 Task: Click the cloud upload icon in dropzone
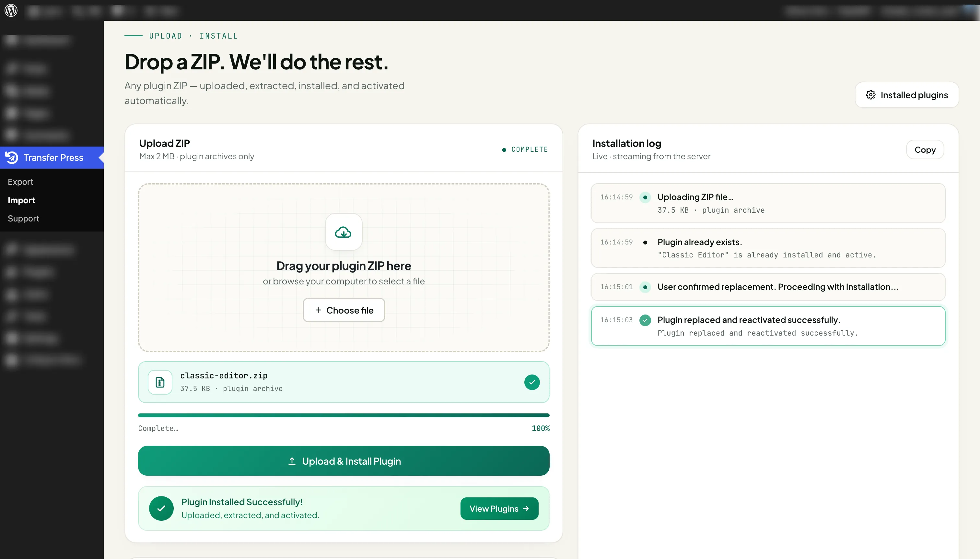pyautogui.click(x=343, y=232)
